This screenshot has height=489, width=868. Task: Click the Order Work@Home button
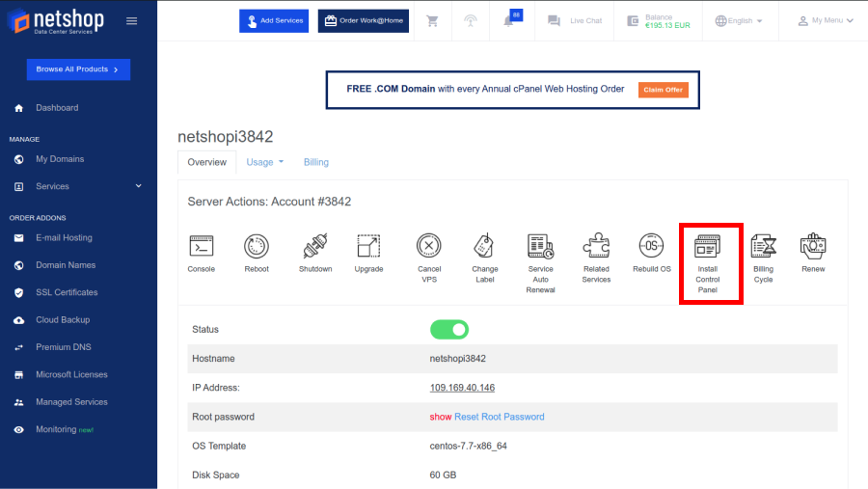click(x=364, y=21)
